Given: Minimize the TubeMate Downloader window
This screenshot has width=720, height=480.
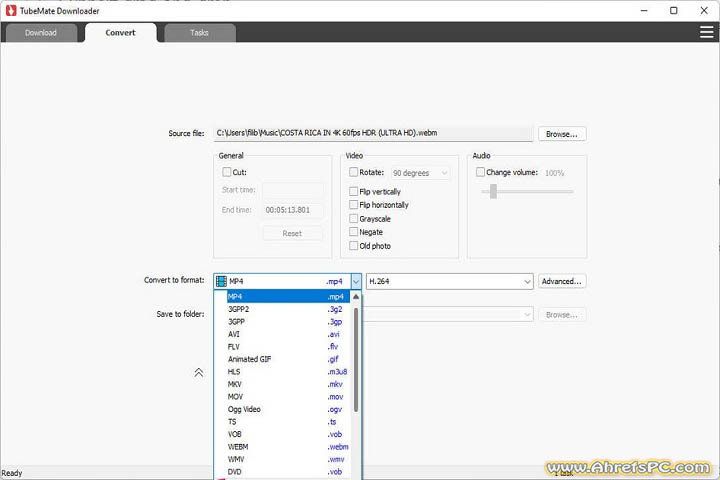Looking at the screenshot, I should [644, 10].
